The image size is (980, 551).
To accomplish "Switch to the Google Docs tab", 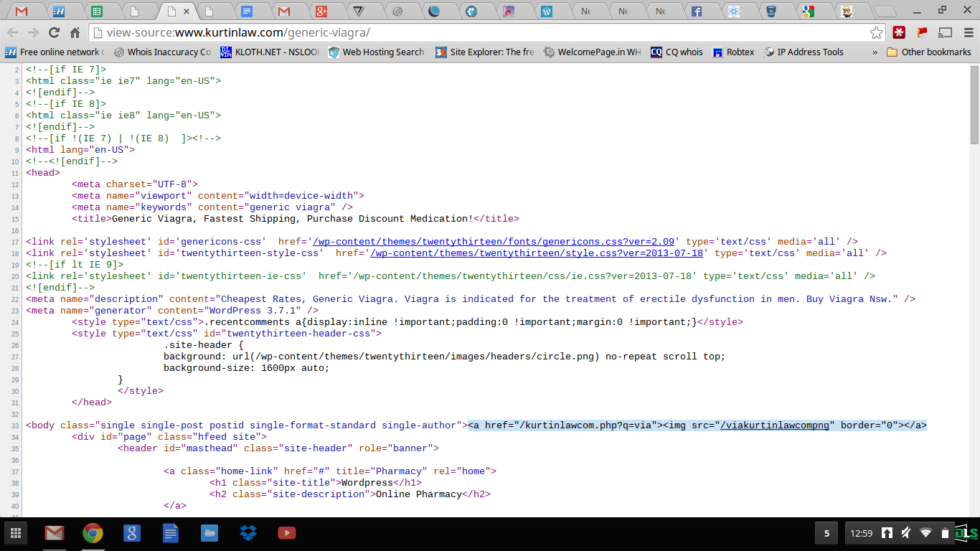I will tap(247, 11).
